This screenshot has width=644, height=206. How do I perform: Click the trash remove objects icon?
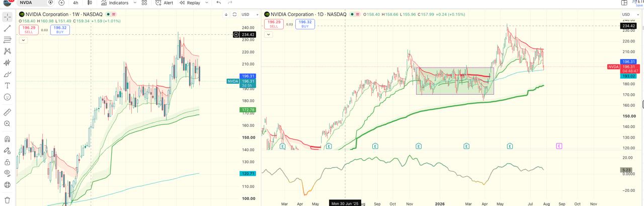tap(8, 200)
